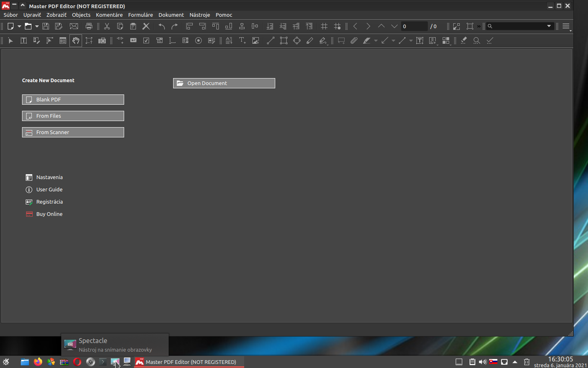Click the page number input field

pyautogui.click(x=414, y=26)
